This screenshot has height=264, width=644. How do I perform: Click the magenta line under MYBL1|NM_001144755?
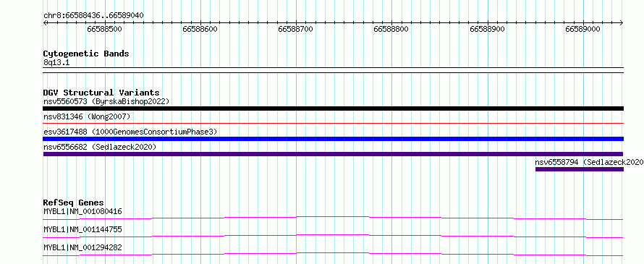334,236
